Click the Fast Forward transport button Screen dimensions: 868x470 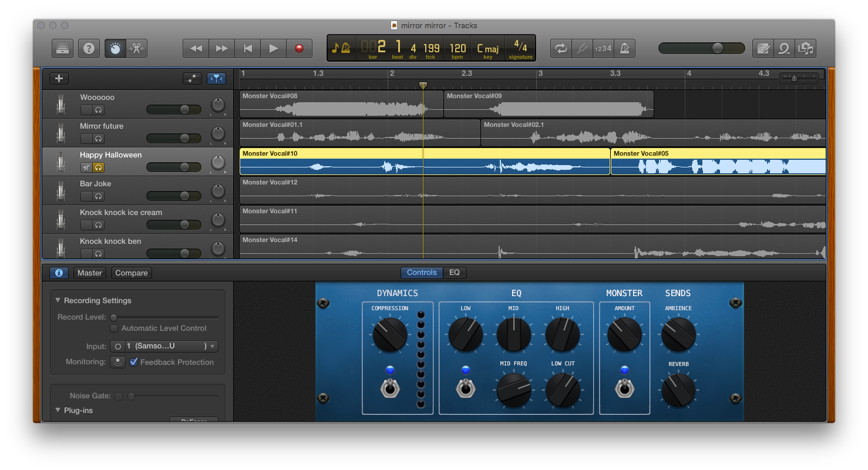coord(222,48)
